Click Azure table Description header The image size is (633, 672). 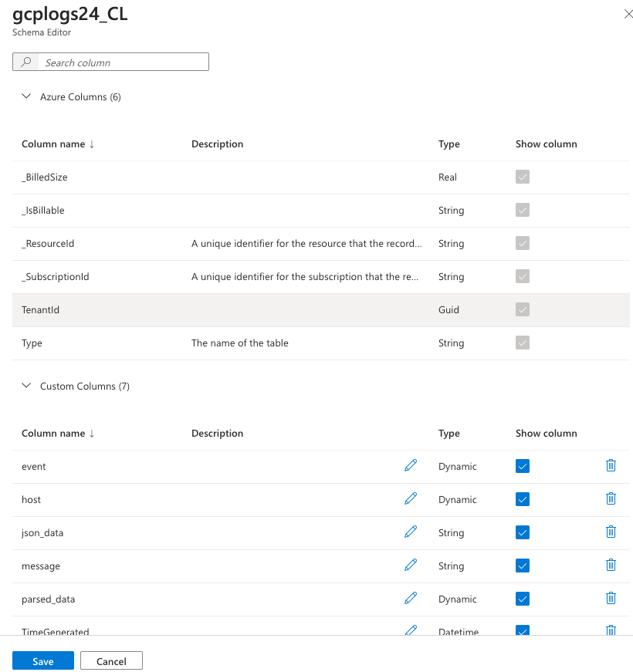[217, 144]
